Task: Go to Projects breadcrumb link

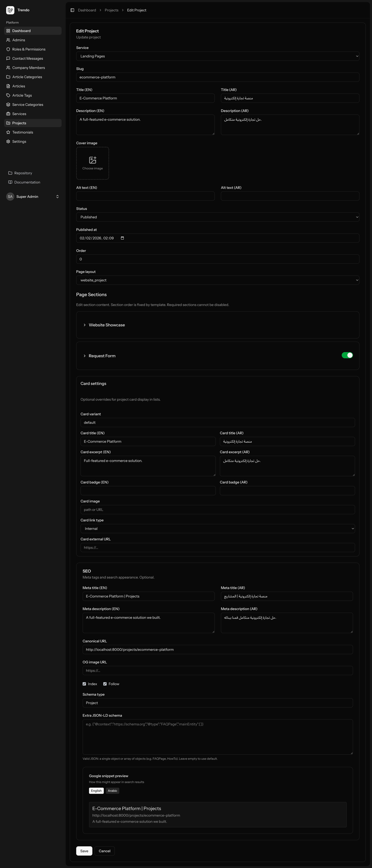Action: (111, 10)
